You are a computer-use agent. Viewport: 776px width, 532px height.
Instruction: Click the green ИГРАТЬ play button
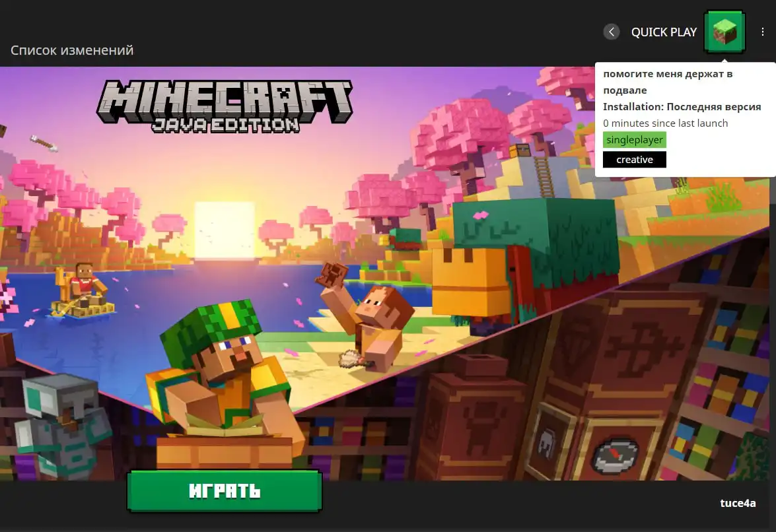[225, 490]
